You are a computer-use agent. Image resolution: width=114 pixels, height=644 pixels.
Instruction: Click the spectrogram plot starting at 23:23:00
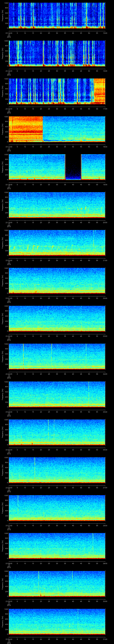[x=57, y=357]
